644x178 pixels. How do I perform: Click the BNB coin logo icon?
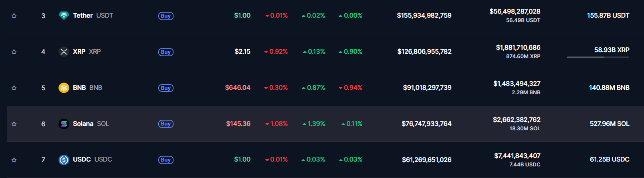[64, 88]
